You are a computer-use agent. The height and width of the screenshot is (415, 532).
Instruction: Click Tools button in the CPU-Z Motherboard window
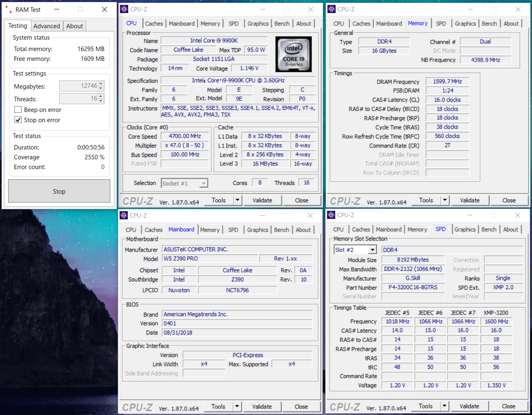pos(218,406)
